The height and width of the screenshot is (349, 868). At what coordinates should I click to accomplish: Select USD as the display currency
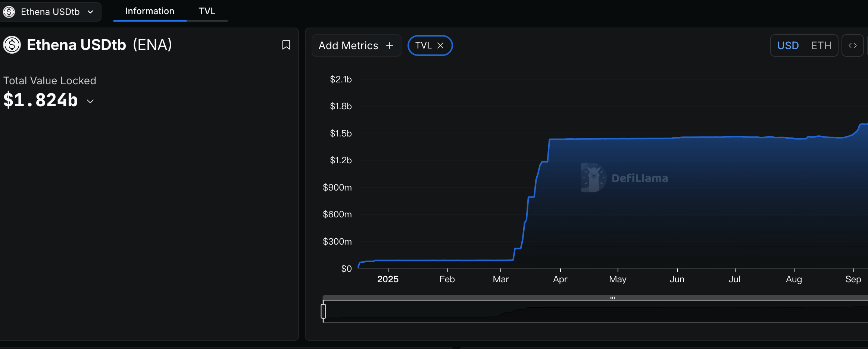click(x=788, y=45)
